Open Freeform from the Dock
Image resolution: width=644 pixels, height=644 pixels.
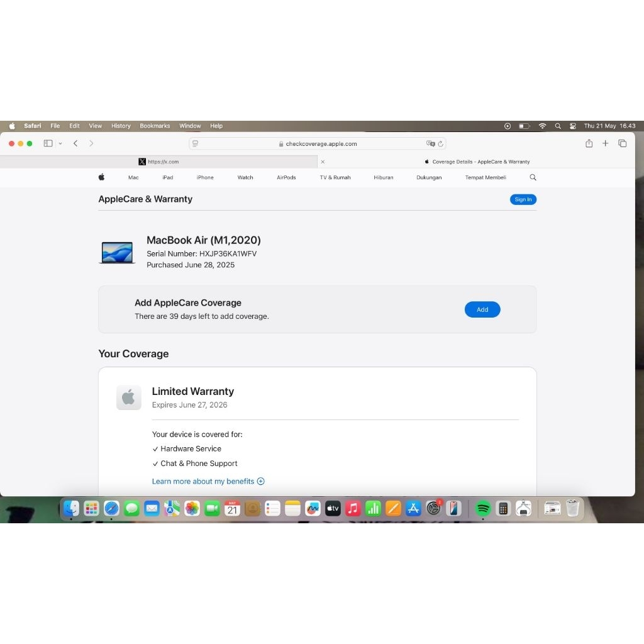tap(313, 508)
